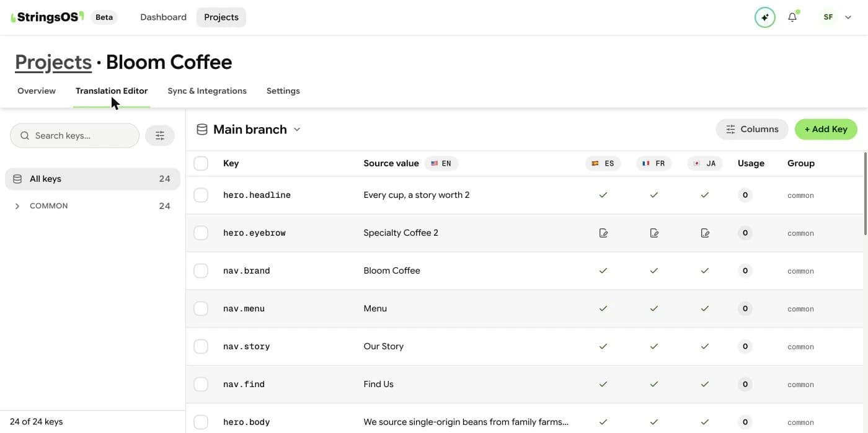
Task: Click the FR checkmark for nav.menu
Action: click(654, 308)
